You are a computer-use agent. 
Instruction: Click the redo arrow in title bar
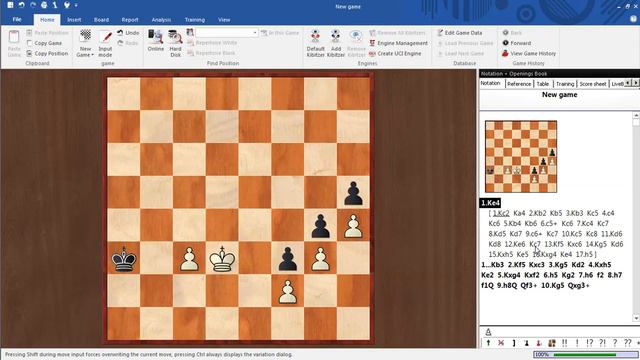pyautogui.click(x=33, y=5)
